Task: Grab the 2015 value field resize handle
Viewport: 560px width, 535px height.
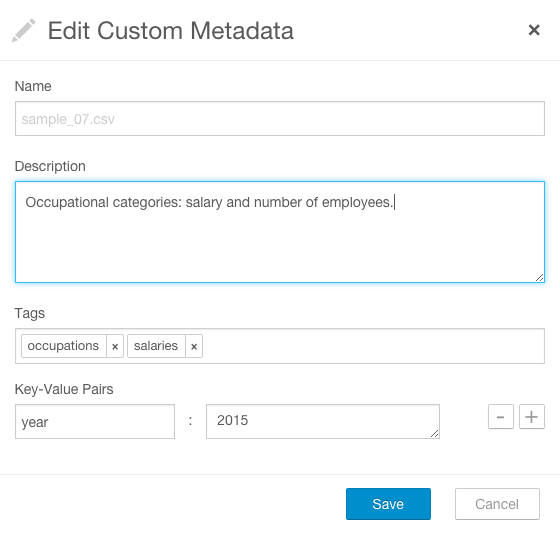Action: (x=435, y=434)
